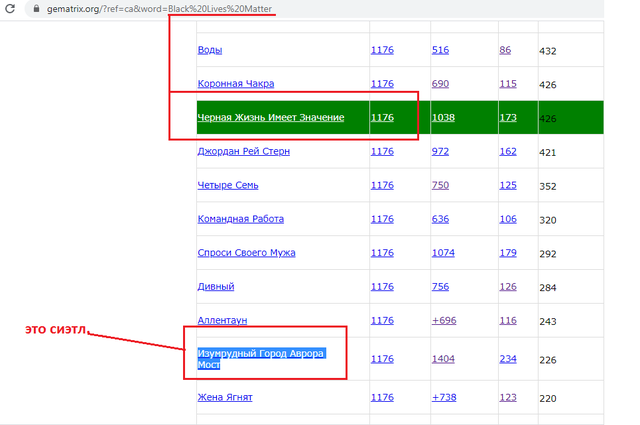Click 320 in the Командная Работа row
The width and height of the screenshot is (640, 425).
[x=547, y=220]
